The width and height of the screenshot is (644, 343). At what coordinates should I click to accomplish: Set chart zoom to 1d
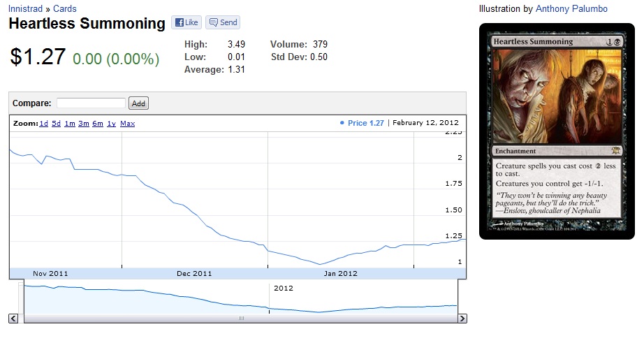43,124
